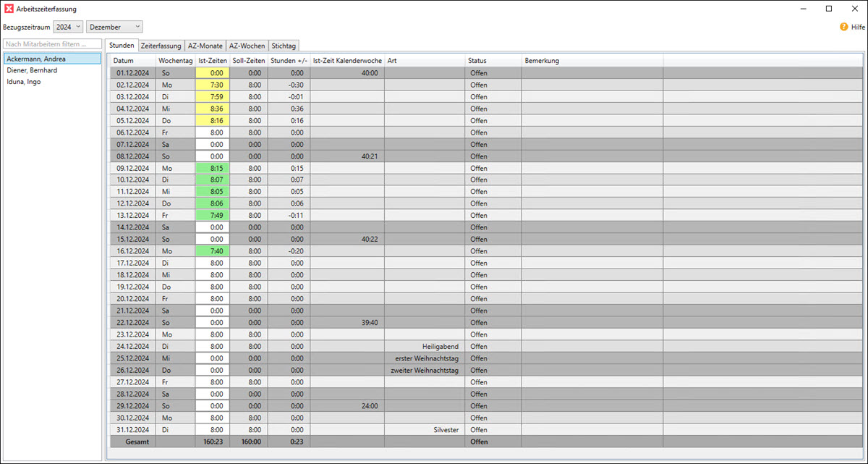The height and width of the screenshot is (464, 868).
Task: Click yellow Ist-Zeit cell 8:36
Action: [x=212, y=109]
